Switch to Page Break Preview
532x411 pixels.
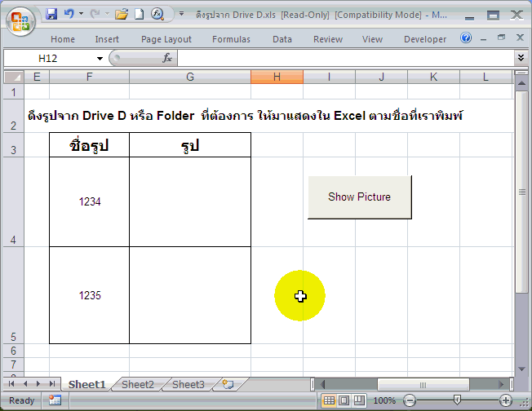pyautogui.click(x=359, y=401)
